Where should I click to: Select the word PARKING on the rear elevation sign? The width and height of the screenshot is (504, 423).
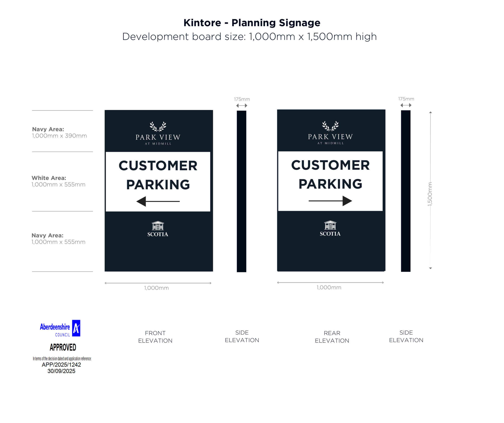pyautogui.click(x=330, y=184)
